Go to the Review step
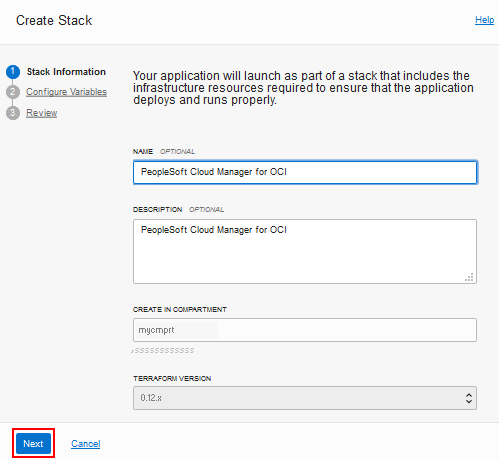This screenshot has height=460, width=499. coord(42,113)
